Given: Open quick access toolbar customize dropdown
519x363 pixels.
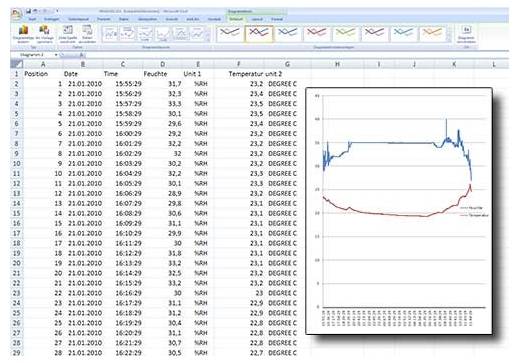Looking at the screenshot, I should coord(57,11).
